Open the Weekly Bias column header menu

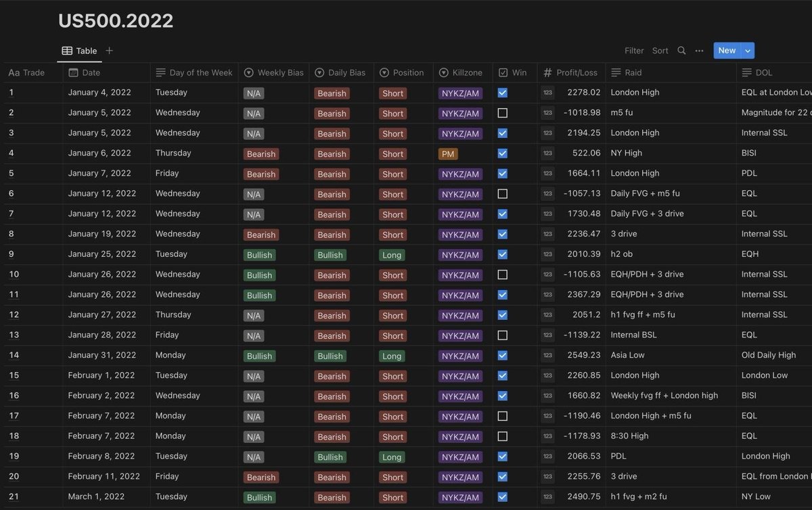(274, 72)
